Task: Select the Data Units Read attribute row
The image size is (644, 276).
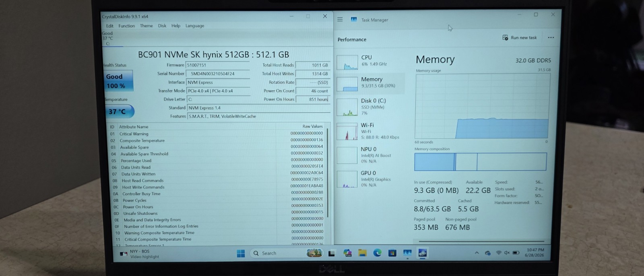Action: tap(217, 167)
